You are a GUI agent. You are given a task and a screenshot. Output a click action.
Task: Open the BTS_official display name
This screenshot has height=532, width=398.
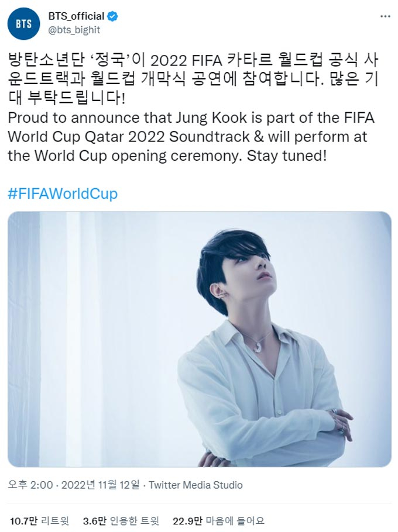pos(76,16)
